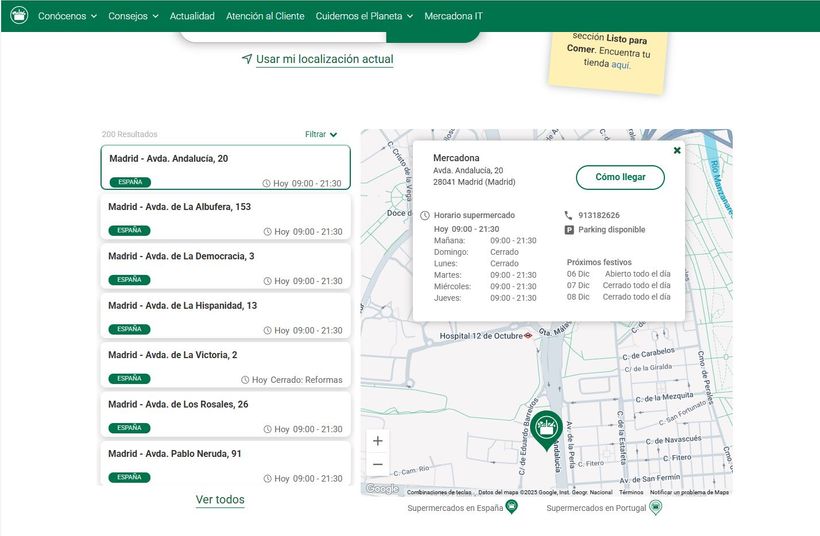Viewport: 820px width, 536px height.
Task: Click clock icon on Pablo Neruda card
Action: (267, 478)
